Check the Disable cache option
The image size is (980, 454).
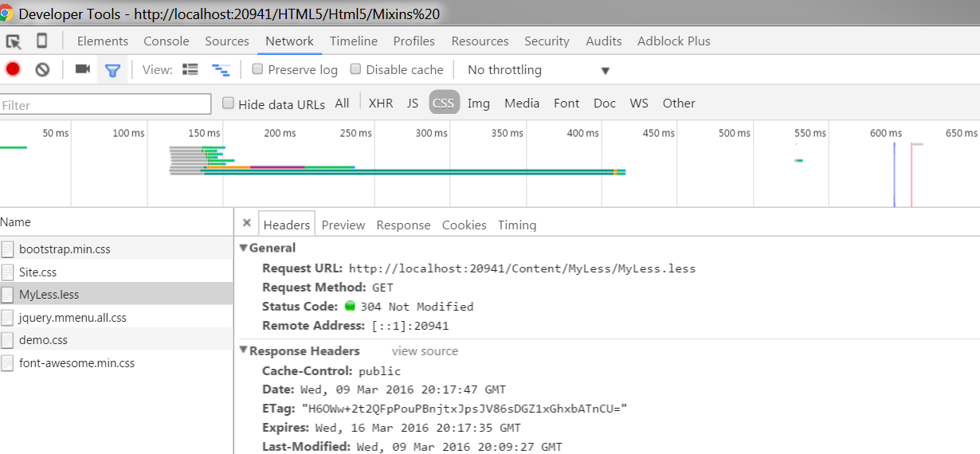(355, 69)
